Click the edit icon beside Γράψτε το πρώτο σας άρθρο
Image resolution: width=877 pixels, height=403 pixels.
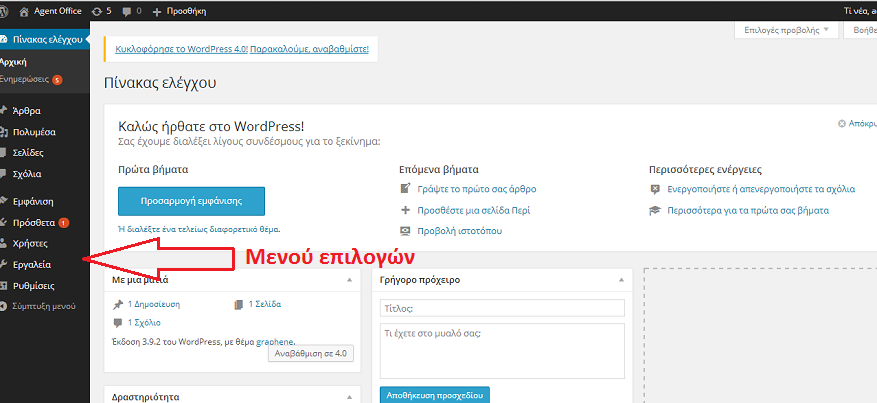click(x=406, y=188)
